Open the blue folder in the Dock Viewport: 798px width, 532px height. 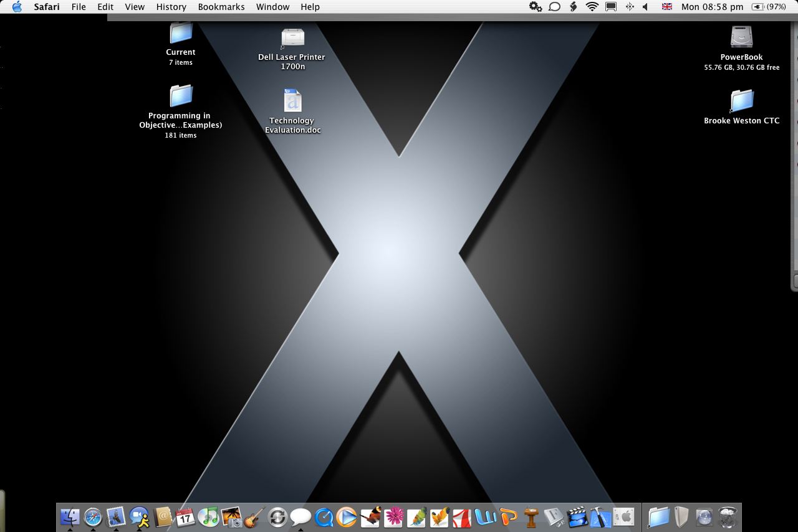pos(658,517)
